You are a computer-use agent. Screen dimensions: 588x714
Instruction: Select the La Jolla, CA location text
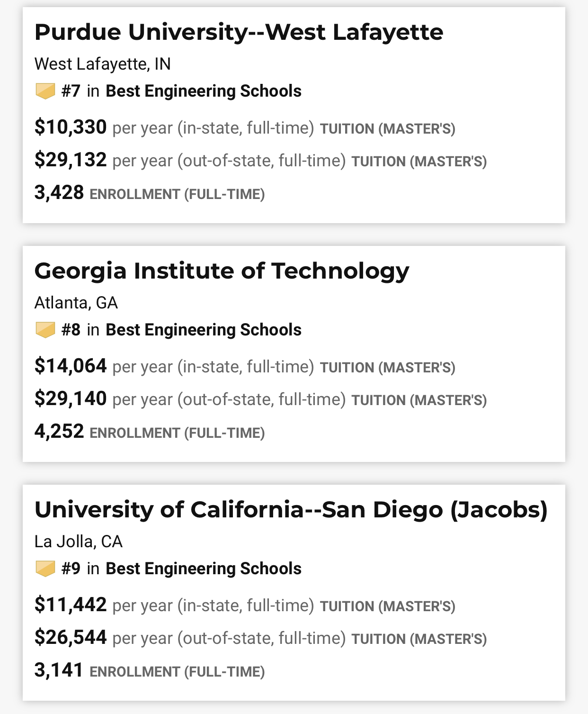(78, 542)
